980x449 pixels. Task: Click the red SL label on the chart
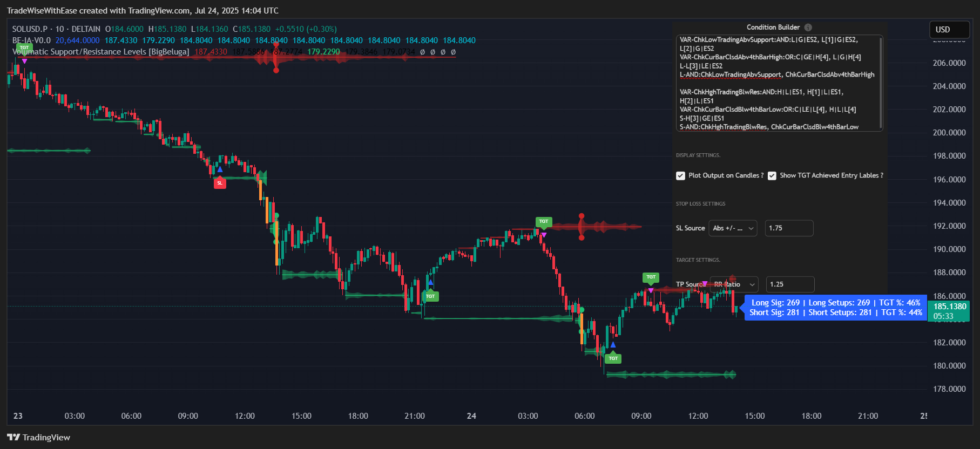[219, 183]
